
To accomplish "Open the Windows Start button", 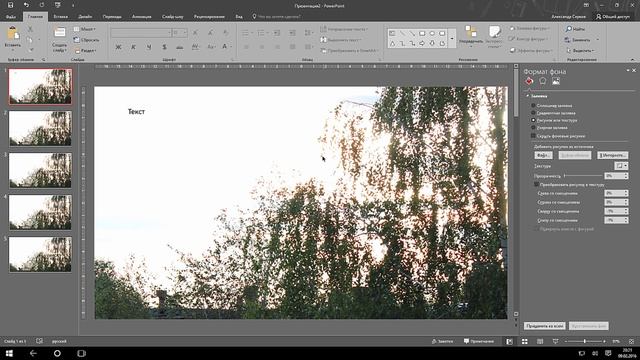I will 9,353.
